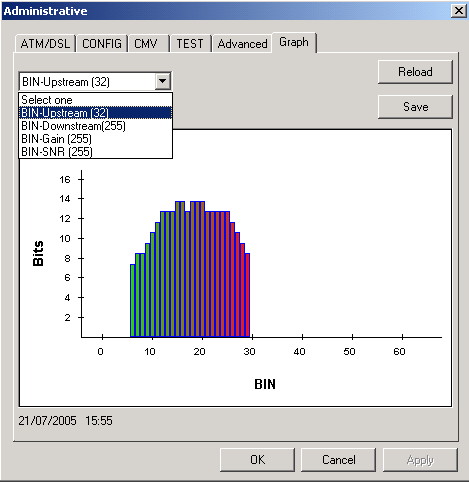Click the x-axis value 30
Viewport: 469px width, 482px height.
[x=249, y=351]
